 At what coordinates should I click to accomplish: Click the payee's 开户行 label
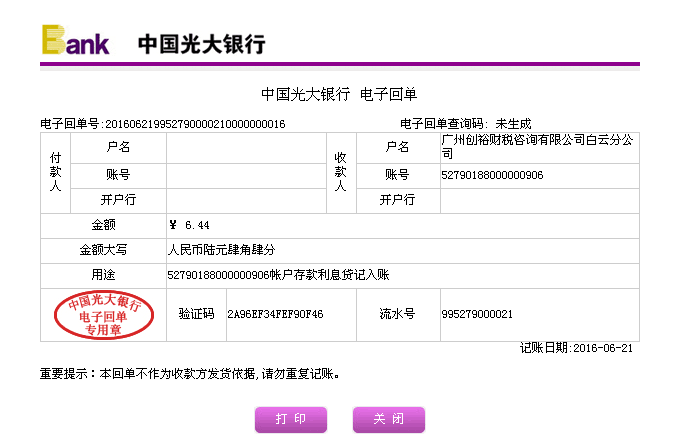coord(397,200)
